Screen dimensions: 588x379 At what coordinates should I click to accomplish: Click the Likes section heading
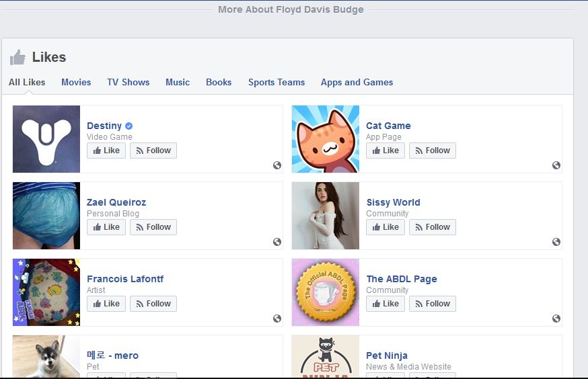[49, 57]
